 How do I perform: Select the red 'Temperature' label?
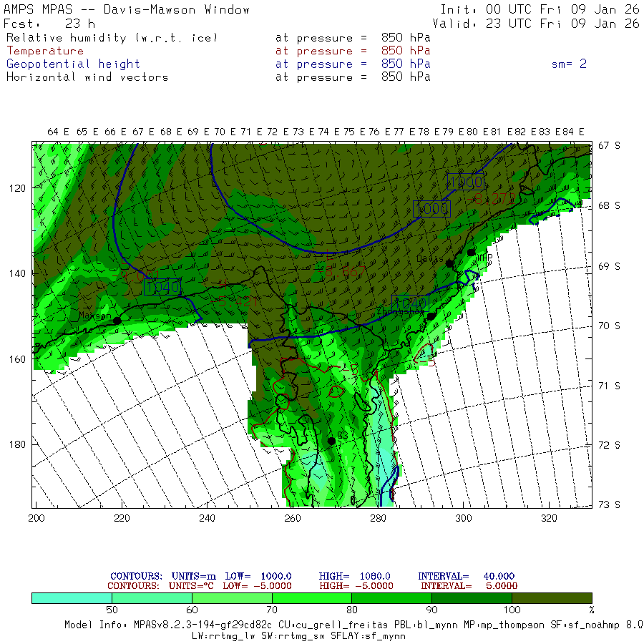coord(45,51)
